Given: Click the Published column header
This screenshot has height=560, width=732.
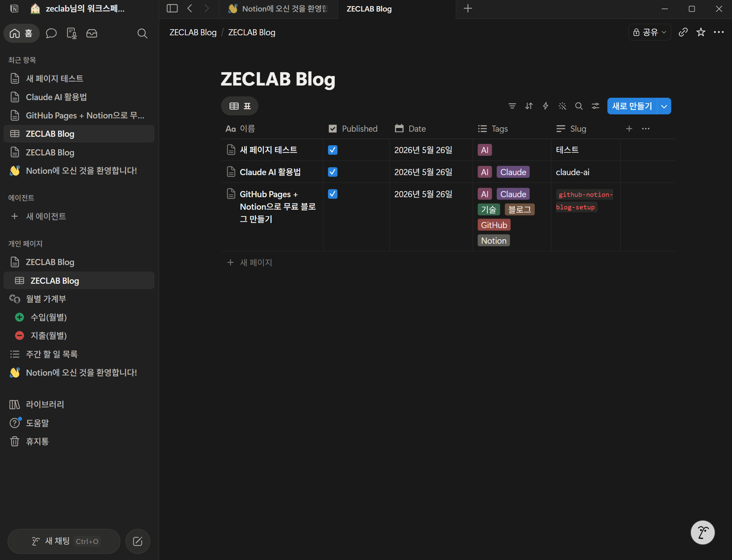Looking at the screenshot, I should point(356,129).
